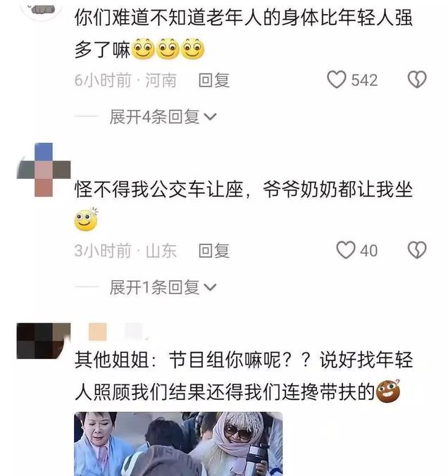
Task: Tap the 542 like count
Action: pos(364,80)
